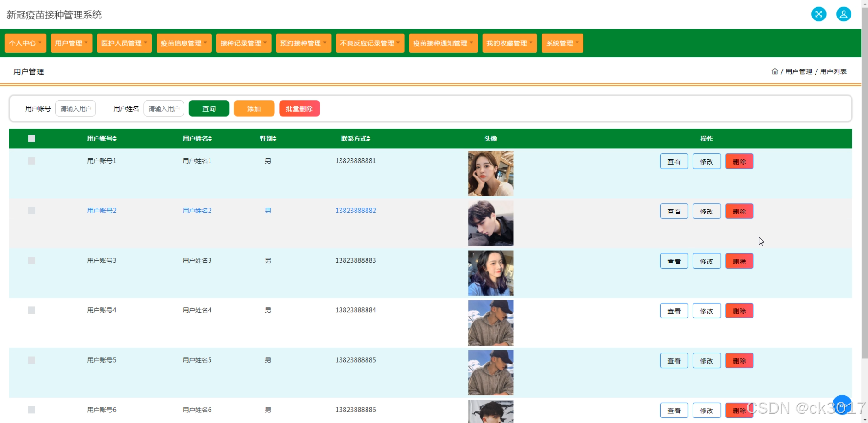This screenshot has height=423, width=868.
Task: Edit 用户账号1 using 修改 button
Action: point(707,161)
